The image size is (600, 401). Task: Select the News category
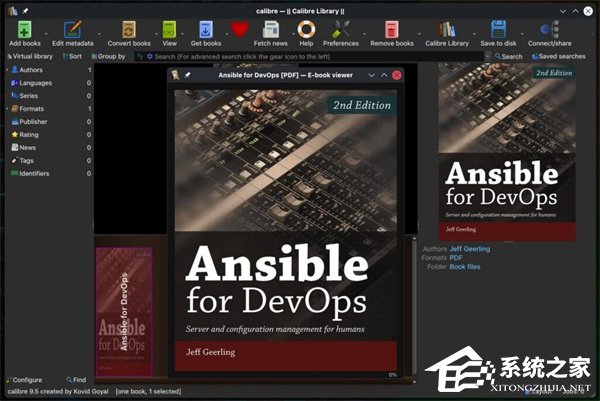(50, 148)
